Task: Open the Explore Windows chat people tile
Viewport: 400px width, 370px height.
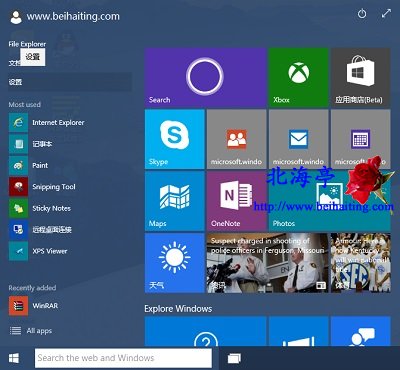Action: tap(360, 331)
